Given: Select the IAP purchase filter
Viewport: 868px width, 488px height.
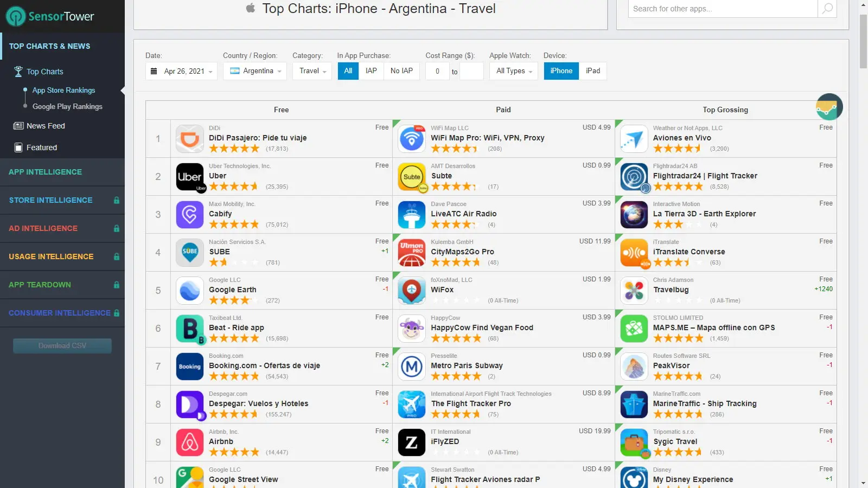Looking at the screenshot, I should [x=371, y=71].
